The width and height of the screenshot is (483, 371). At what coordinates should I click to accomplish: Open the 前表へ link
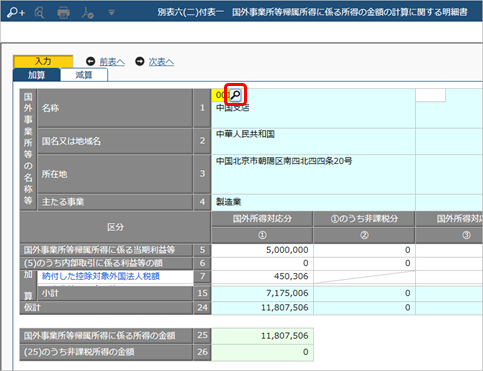click(x=112, y=62)
